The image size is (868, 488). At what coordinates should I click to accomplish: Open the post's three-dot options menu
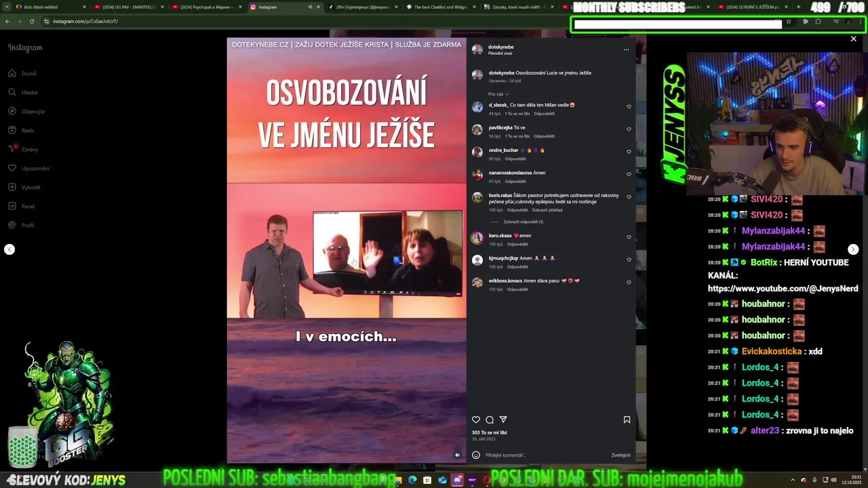pyautogui.click(x=626, y=49)
